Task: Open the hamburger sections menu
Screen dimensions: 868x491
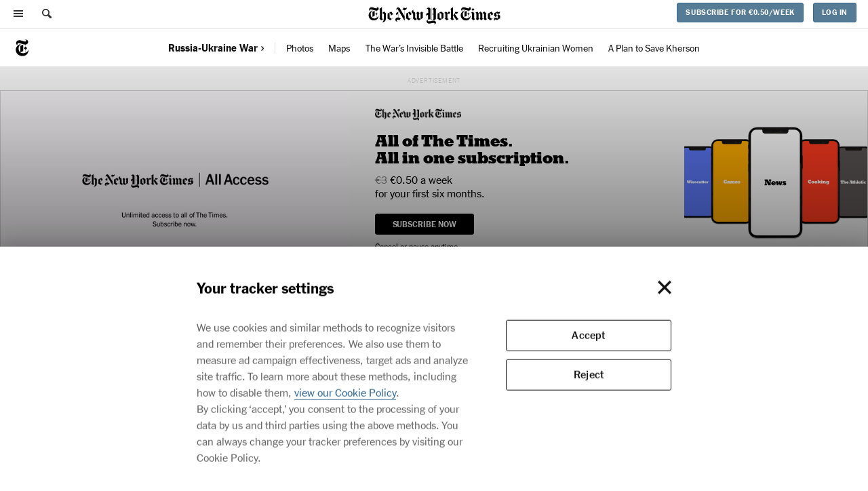Action: tap(18, 14)
